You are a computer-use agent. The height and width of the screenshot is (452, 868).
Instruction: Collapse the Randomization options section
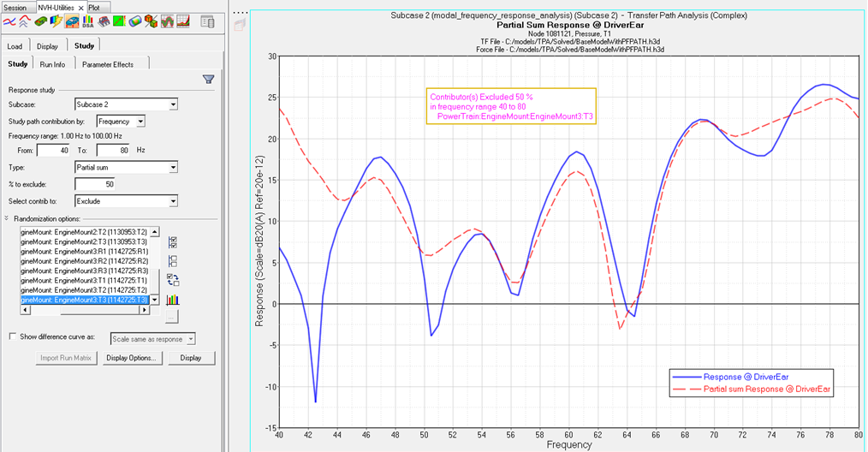[x=8, y=218]
